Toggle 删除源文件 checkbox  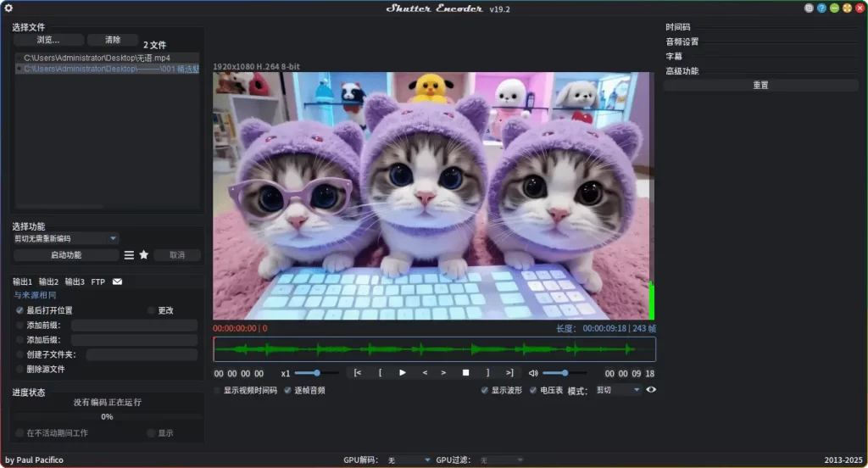pos(20,369)
